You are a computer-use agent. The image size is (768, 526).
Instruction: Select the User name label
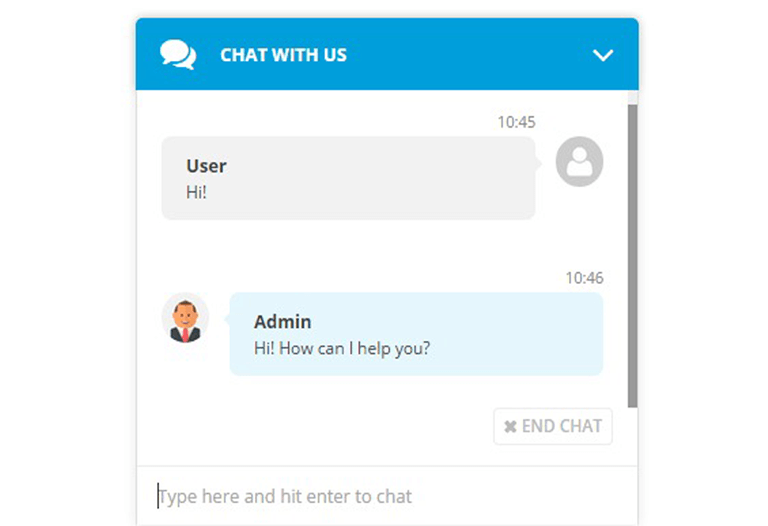pyautogui.click(x=206, y=166)
